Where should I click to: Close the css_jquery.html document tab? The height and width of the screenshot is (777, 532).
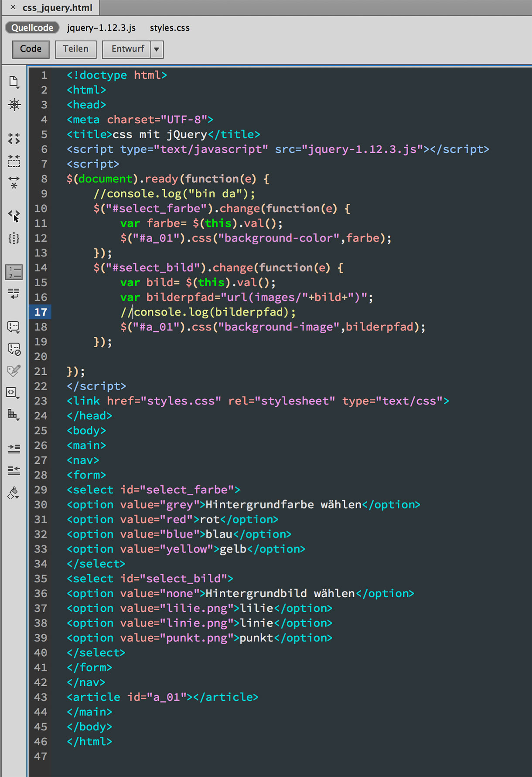[x=13, y=7]
